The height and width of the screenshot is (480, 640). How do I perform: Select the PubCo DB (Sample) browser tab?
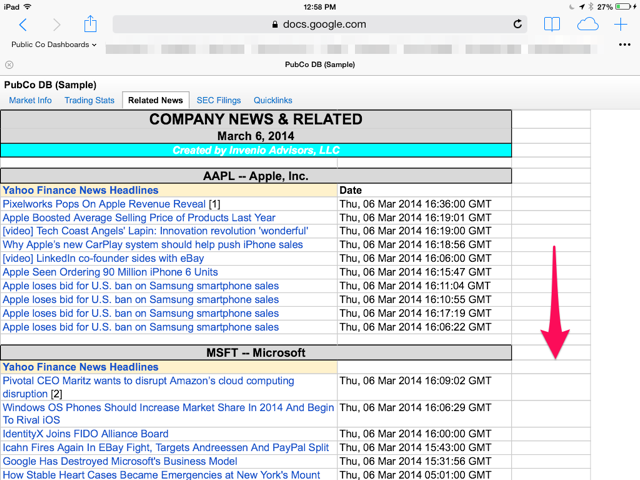pos(320,64)
